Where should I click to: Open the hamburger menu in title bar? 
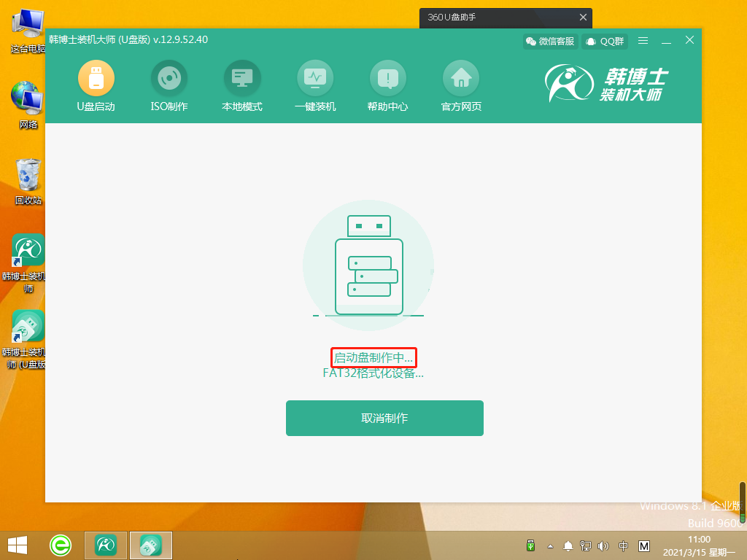tap(643, 41)
